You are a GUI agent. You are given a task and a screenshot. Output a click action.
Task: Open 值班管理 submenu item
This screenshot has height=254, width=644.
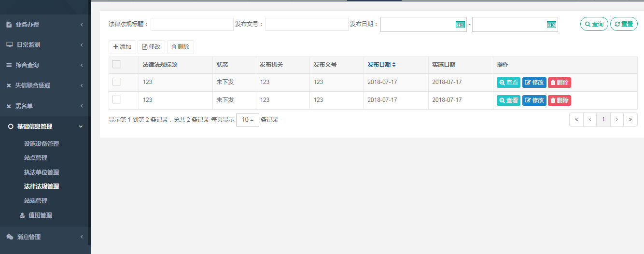(40, 215)
